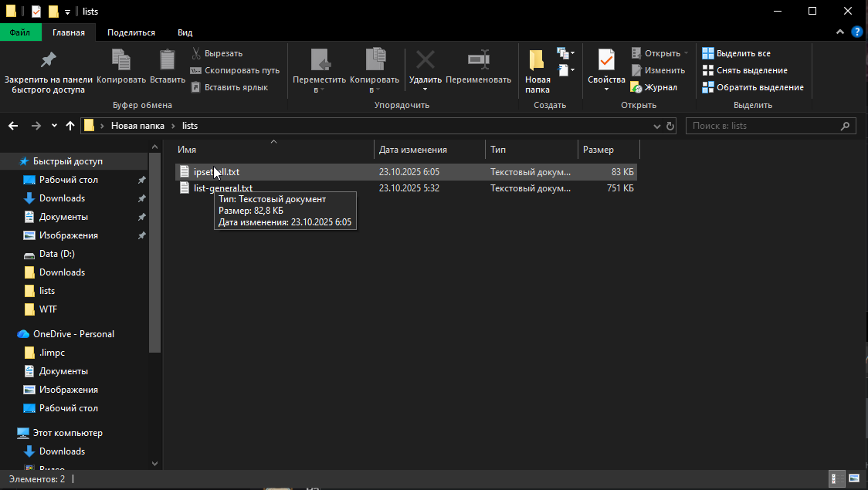
Task: Pin folder to Quick access panel
Action: click(x=48, y=72)
